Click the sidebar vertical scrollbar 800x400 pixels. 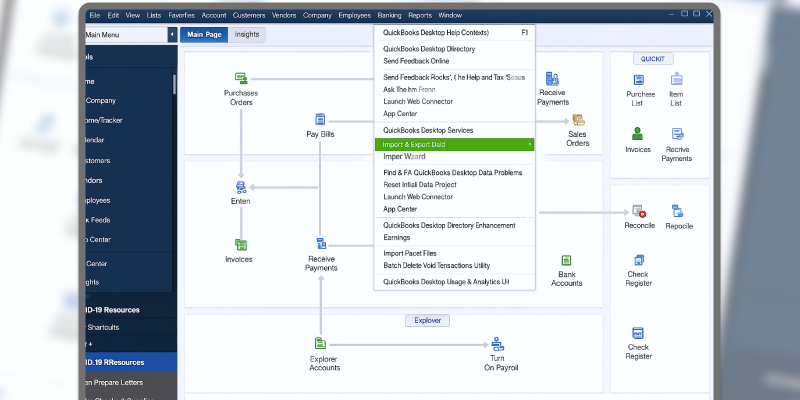(x=174, y=85)
